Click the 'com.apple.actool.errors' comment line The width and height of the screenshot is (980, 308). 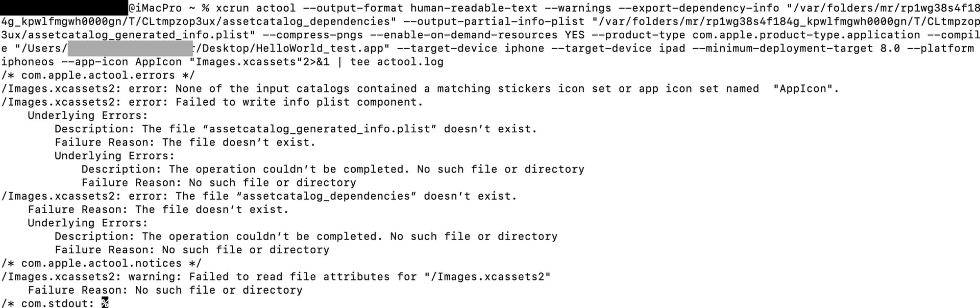(x=98, y=75)
